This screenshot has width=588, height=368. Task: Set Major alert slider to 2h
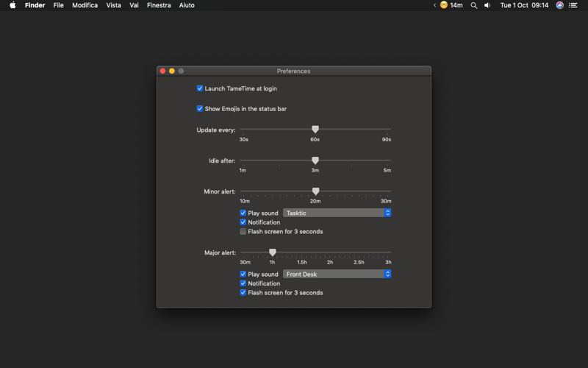pyautogui.click(x=330, y=252)
